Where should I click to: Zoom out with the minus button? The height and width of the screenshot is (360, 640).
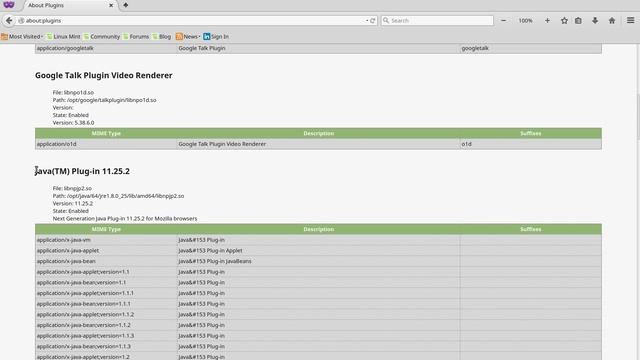click(503, 20)
